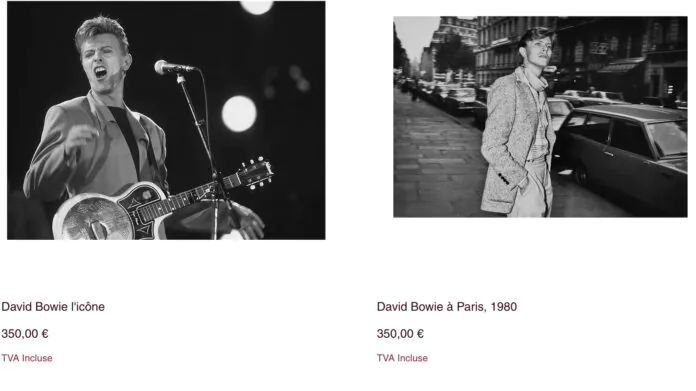Viewport: 696px width, 391px height.
Task: Click the guitar headstock in the concert photo
Action: [x=256, y=173]
